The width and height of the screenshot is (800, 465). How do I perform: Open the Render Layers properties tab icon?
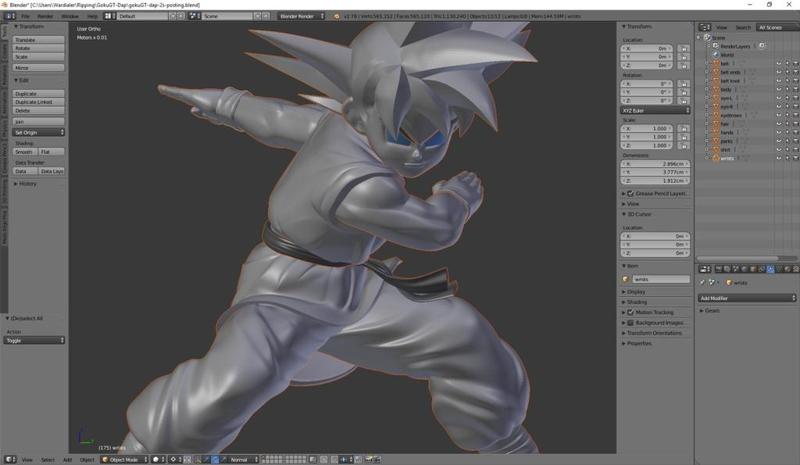727,269
